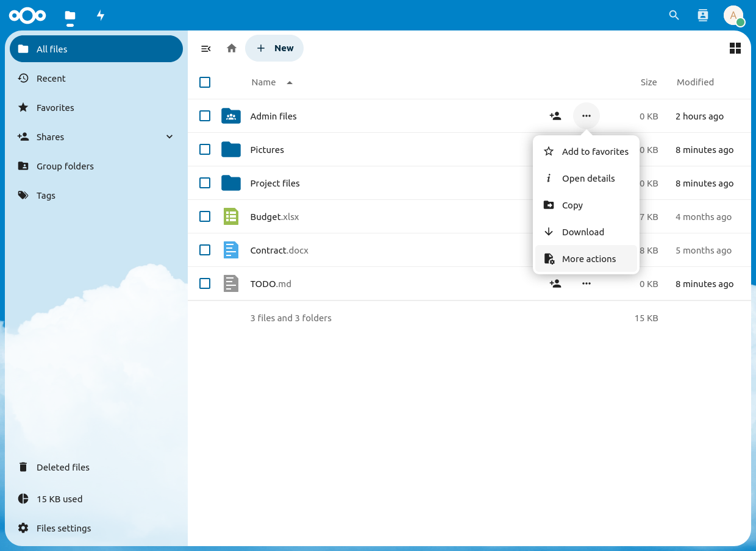
Task: Choose Copy in context menu
Action: coord(586,205)
